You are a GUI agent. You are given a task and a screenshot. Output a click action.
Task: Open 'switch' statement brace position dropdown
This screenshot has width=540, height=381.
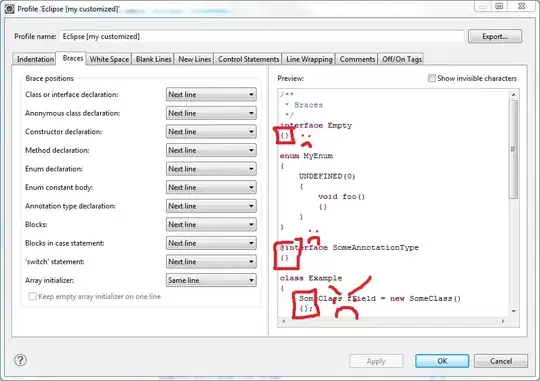[x=211, y=262]
